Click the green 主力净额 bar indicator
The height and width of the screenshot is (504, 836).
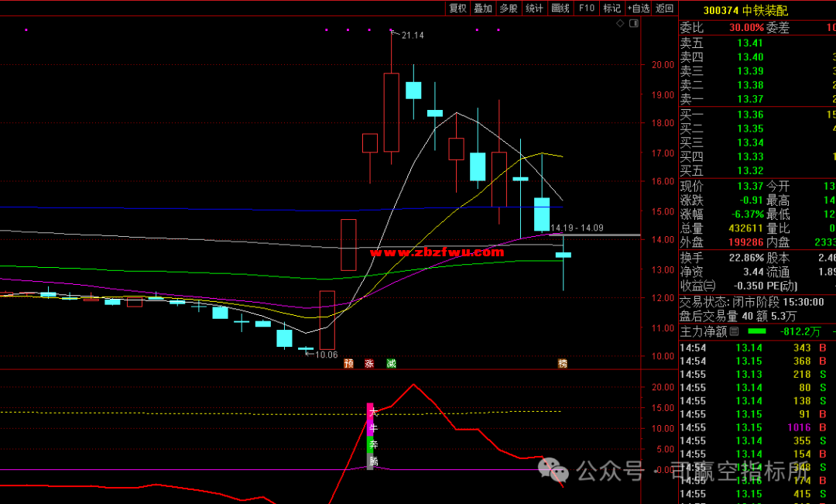pos(756,331)
